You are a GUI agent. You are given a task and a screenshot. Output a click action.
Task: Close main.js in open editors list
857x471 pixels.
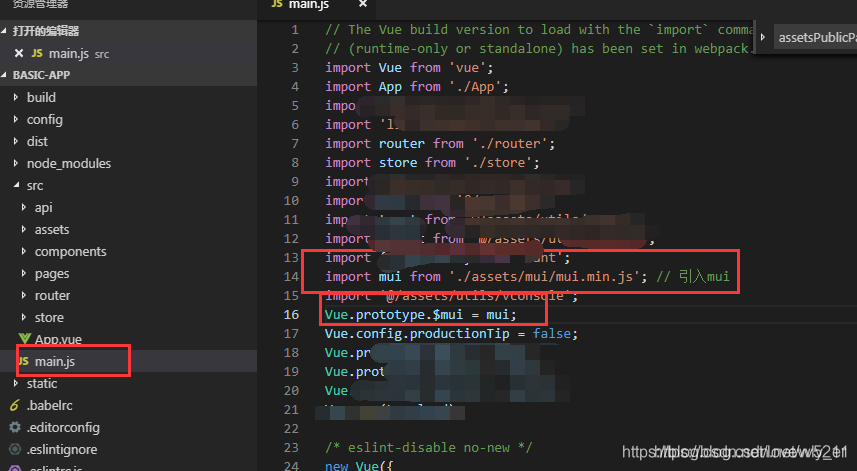pyautogui.click(x=19, y=54)
